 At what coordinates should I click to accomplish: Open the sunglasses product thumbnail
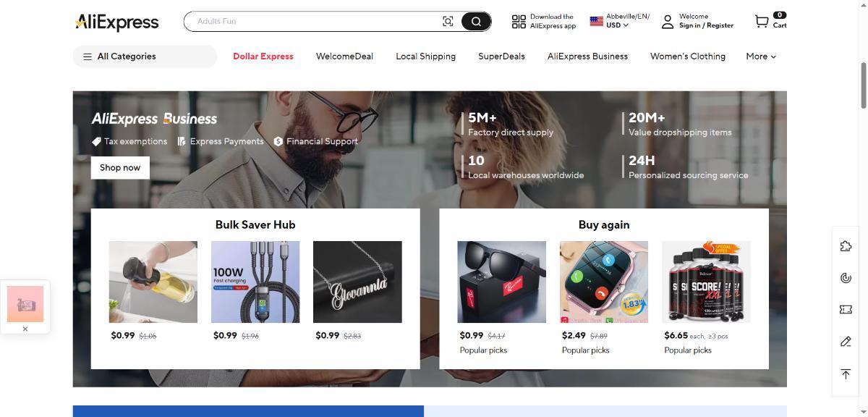[502, 282]
